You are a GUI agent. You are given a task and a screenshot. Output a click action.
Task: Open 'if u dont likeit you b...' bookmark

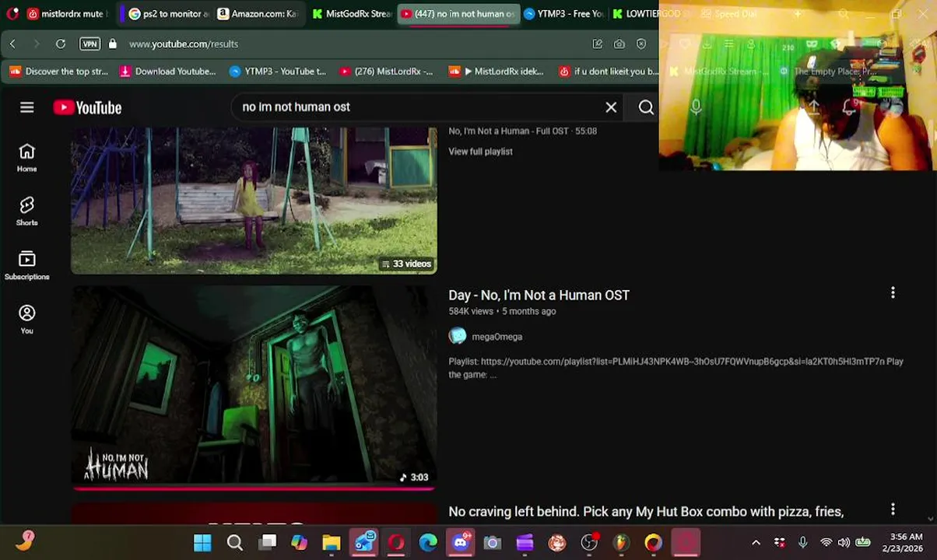(609, 72)
